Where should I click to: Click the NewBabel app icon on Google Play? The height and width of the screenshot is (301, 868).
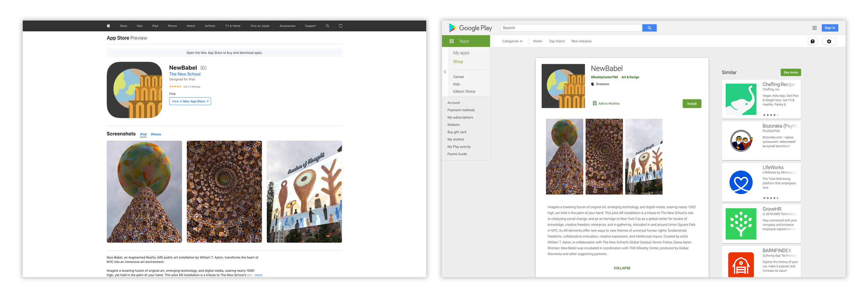pyautogui.click(x=563, y=86)
